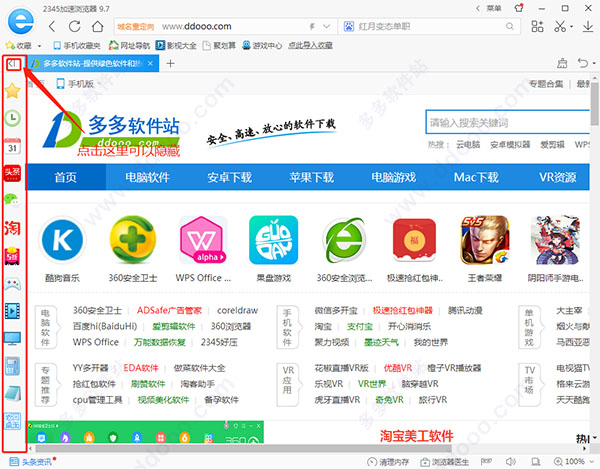Open the 360安全卫士 app icon
Screen dimensions: 600x469
(132, 240)
